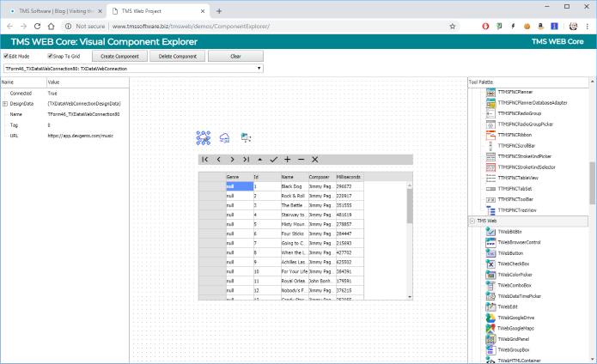The image size is (597, 364).
Task: Click the Create Component button
Action: click(119, 57)
